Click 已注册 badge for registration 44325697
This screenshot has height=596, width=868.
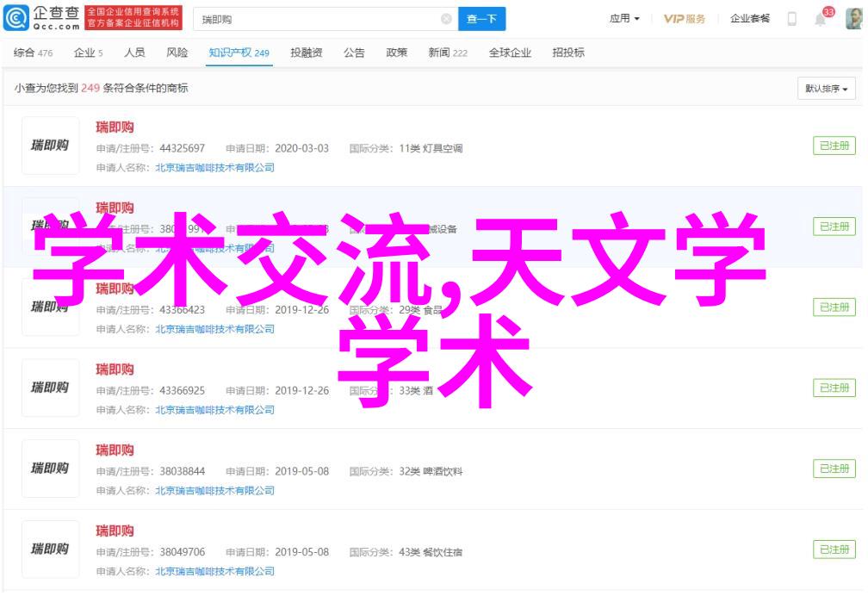pyautogui.click(x=834, y=146)
